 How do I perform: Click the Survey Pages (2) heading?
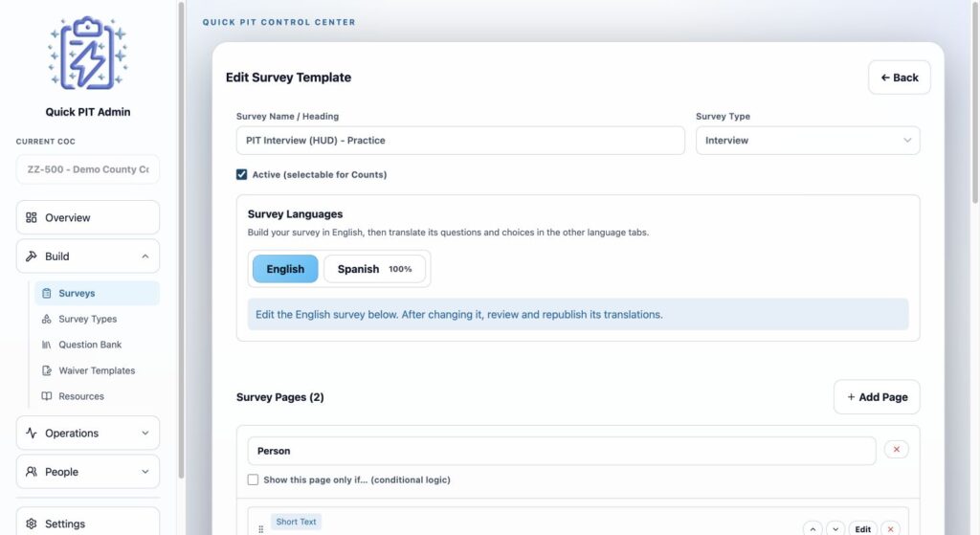pyautogui.click(x=280, y=397)
